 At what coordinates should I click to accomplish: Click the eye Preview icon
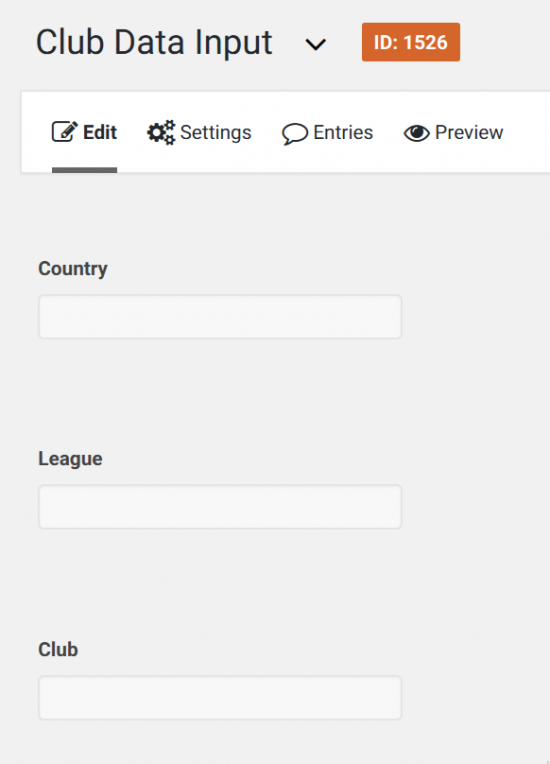point(417,133)
